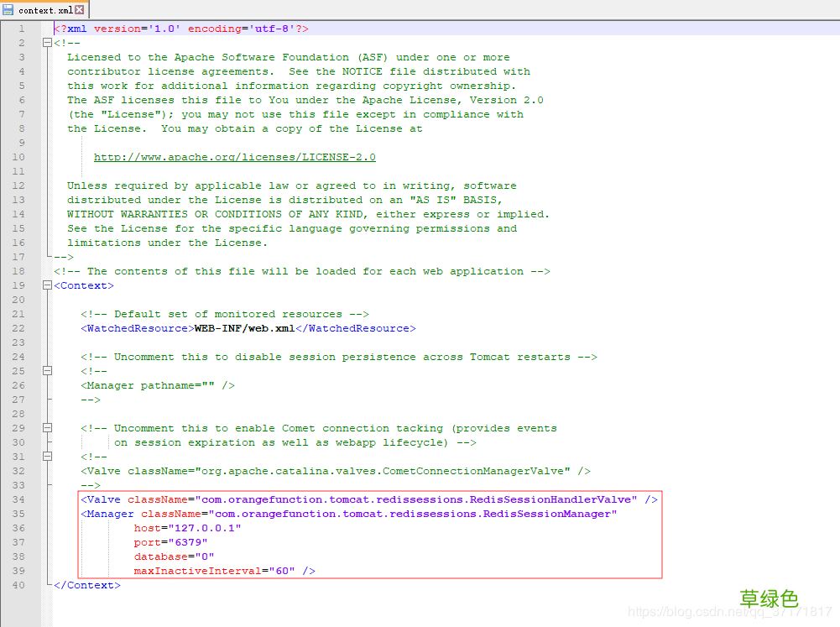Click line number 1 in the margin
The width and height of the screenshot is (840, 627).
(x=22, y=29)
